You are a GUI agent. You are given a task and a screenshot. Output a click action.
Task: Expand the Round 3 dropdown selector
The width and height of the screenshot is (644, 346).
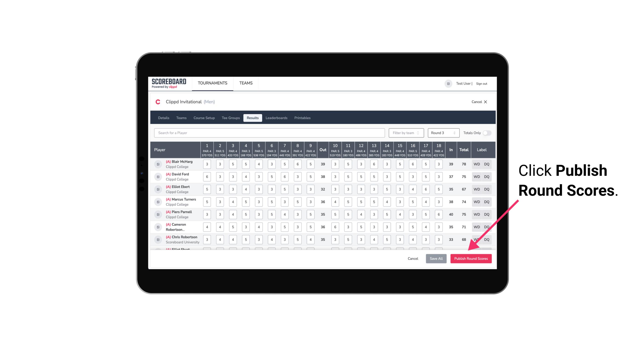[443, 133]
